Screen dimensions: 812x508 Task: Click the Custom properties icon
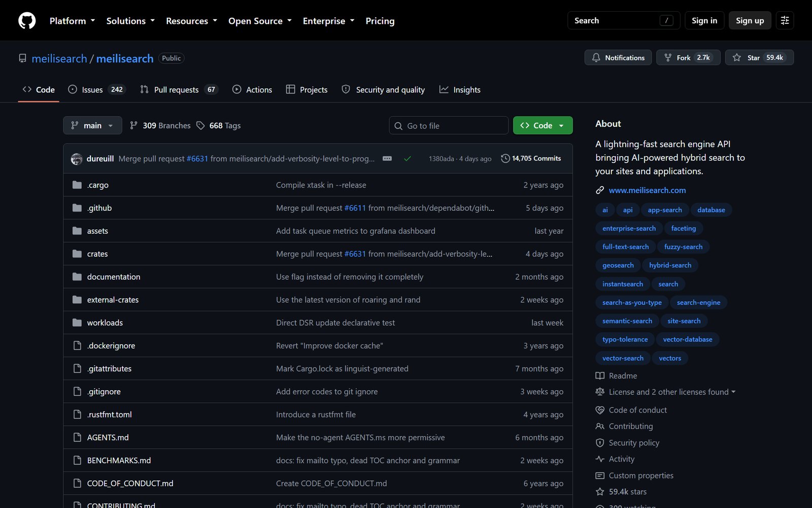point(600,475)
